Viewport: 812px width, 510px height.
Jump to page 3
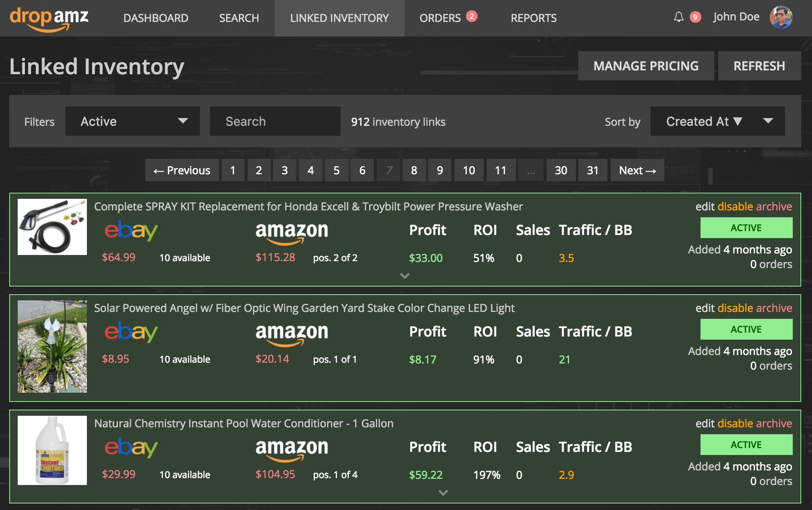(x=285, y=170)
